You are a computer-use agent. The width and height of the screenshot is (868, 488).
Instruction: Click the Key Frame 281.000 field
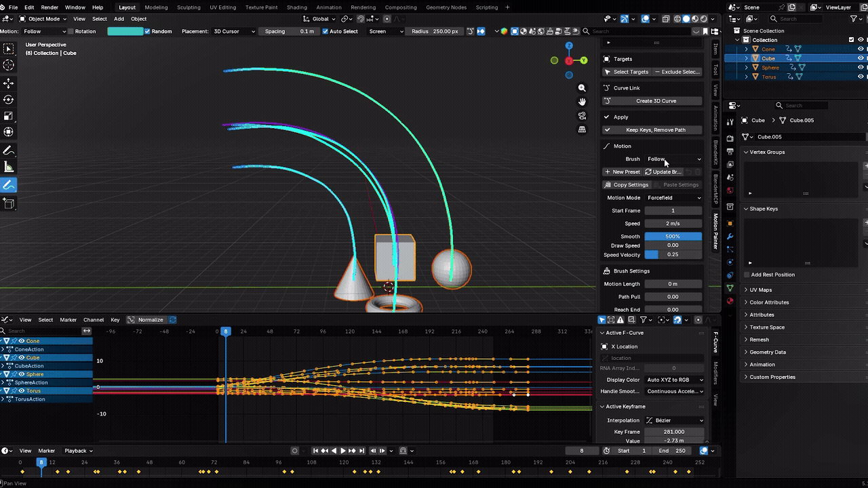coord(674,432)
